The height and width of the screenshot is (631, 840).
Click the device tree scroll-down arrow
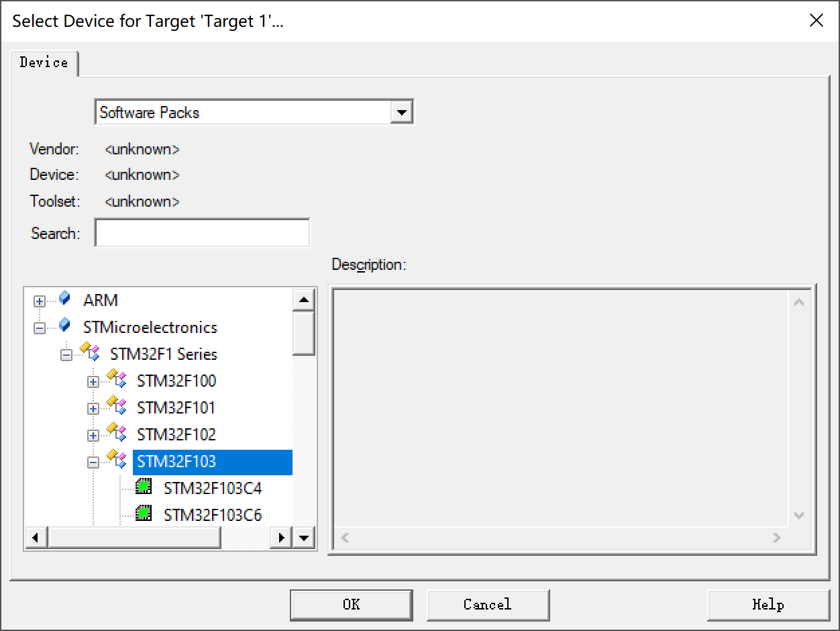coord(304,538)
